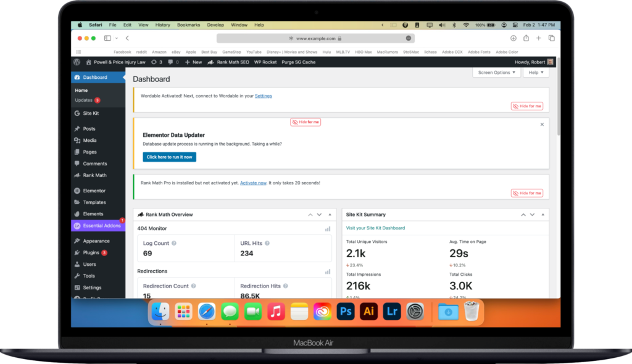The height and width of the screenshot is (364, 632).
Task: Move Site Kit Summary widget down
Action: coord(532,215)
